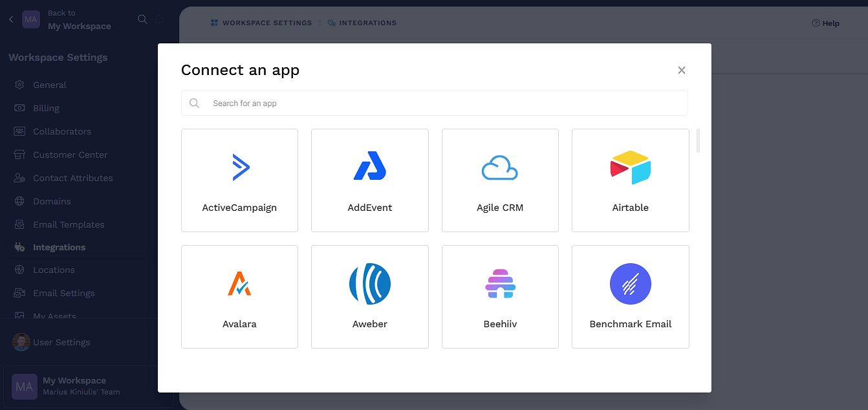This screenshot has height=410, width=868.
Task: Click the user avatar photo
Action: [x=21, y=342]
